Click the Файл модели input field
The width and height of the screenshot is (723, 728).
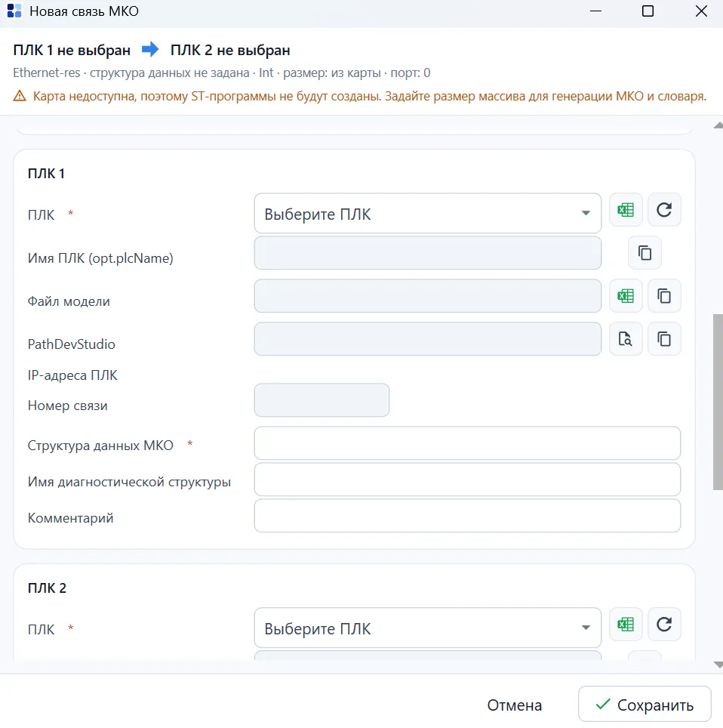coord(427,296)
